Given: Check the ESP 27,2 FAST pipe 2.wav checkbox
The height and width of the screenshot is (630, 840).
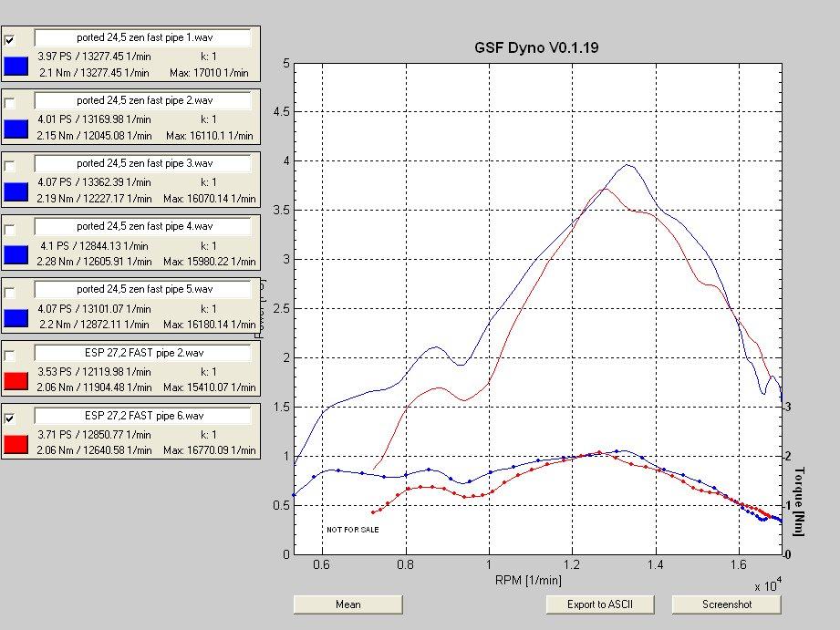Looking at the screenshot, I should click(10, 355).
